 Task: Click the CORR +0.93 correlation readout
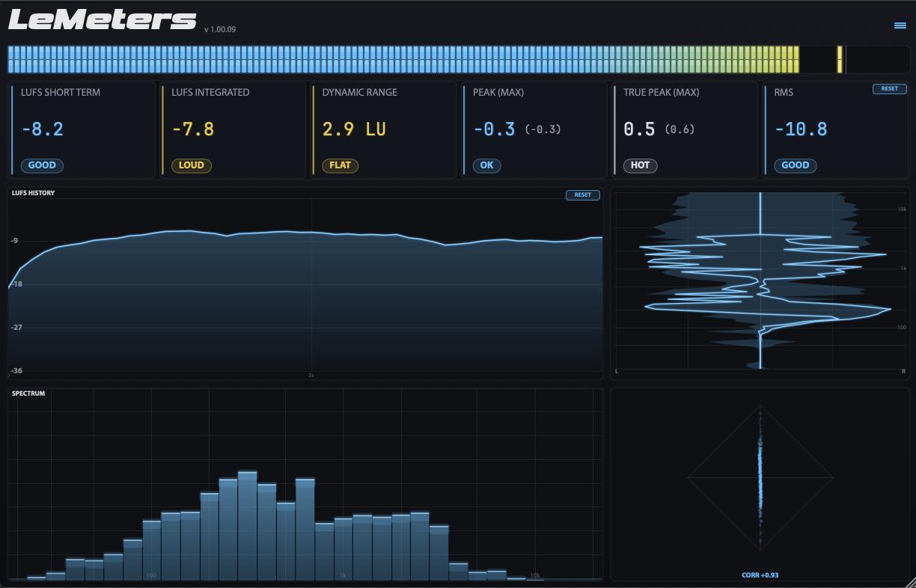pos(760,575)
